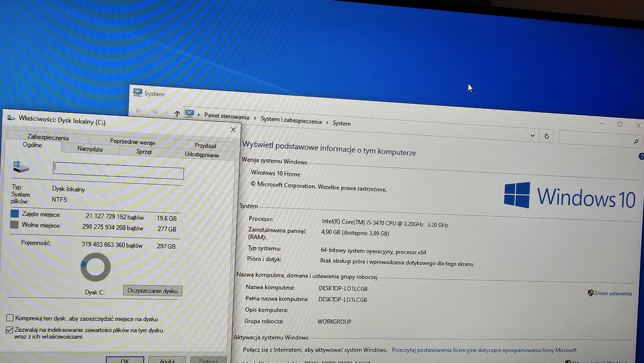644x363 pixels.
Task: Open address bar history dropdown
Action: [x=533, y=136]
